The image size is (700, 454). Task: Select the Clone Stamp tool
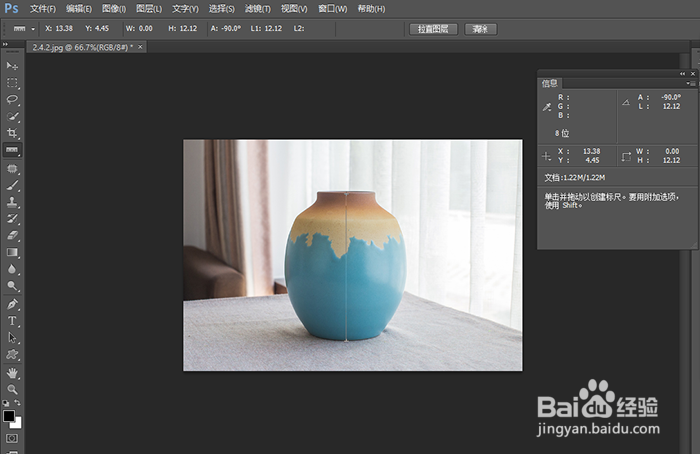(12, 202)
